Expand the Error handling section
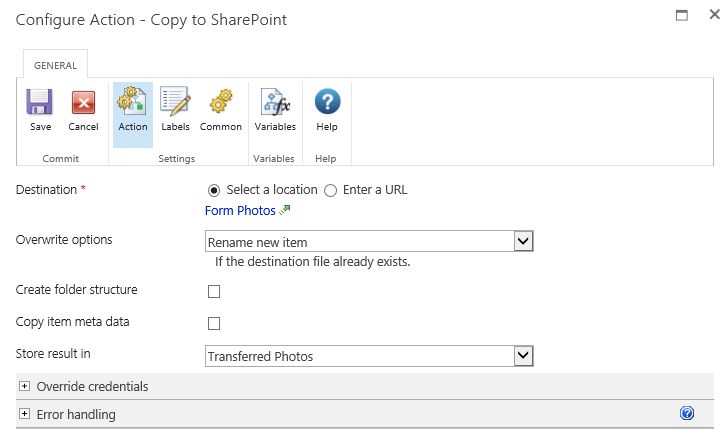The height and width of the screenshot is (445, 723). click(24, 414)
